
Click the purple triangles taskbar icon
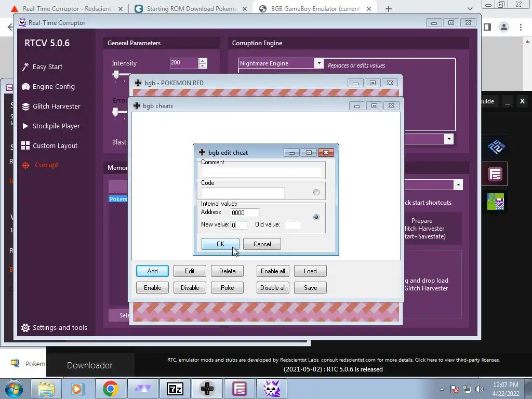pos(143,389)
